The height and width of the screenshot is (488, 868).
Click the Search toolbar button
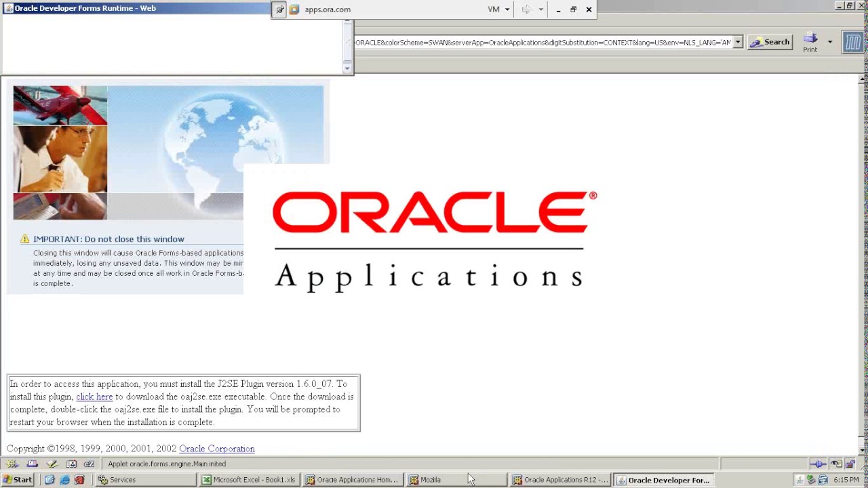770,42
